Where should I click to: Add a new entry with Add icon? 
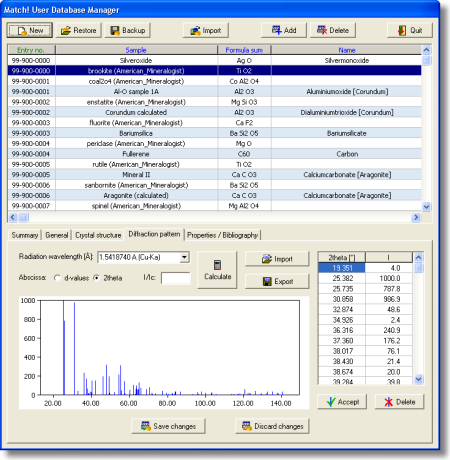277,30
